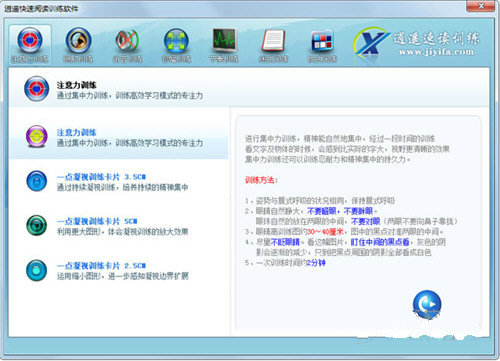Open the document page reading icon in toolbar
The height and width of the screenshot is (361, 500).
pos(273,40)
